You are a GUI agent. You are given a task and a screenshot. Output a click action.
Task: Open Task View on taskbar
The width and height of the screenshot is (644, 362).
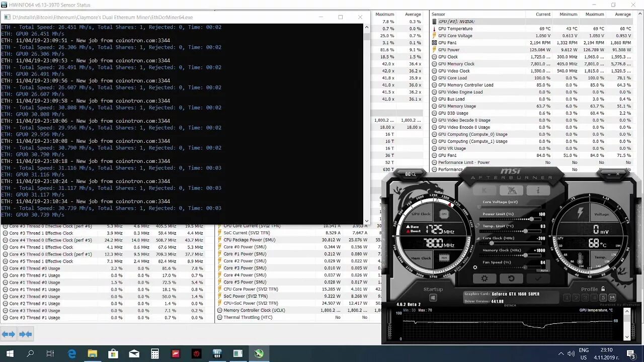tap(50, 353)
